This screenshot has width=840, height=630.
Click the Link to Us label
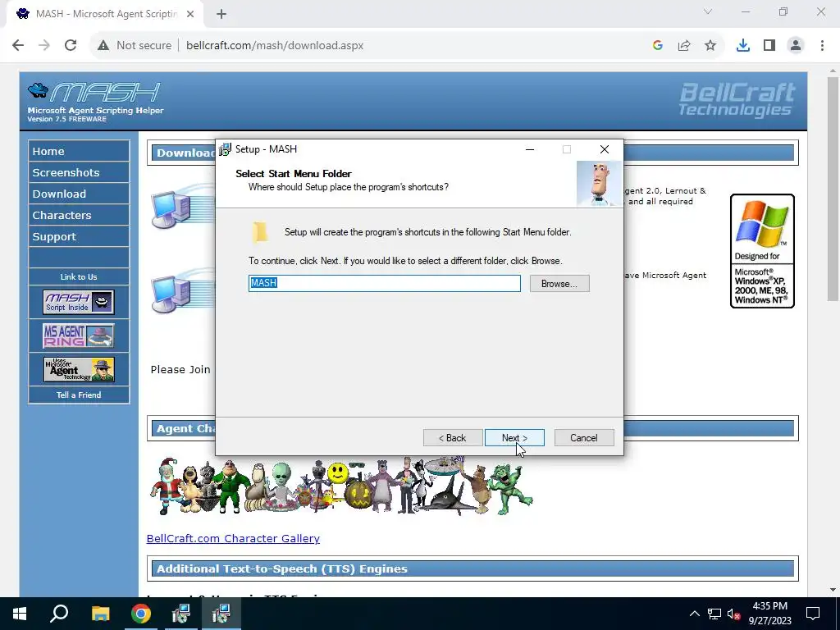(x=79, y=277)
